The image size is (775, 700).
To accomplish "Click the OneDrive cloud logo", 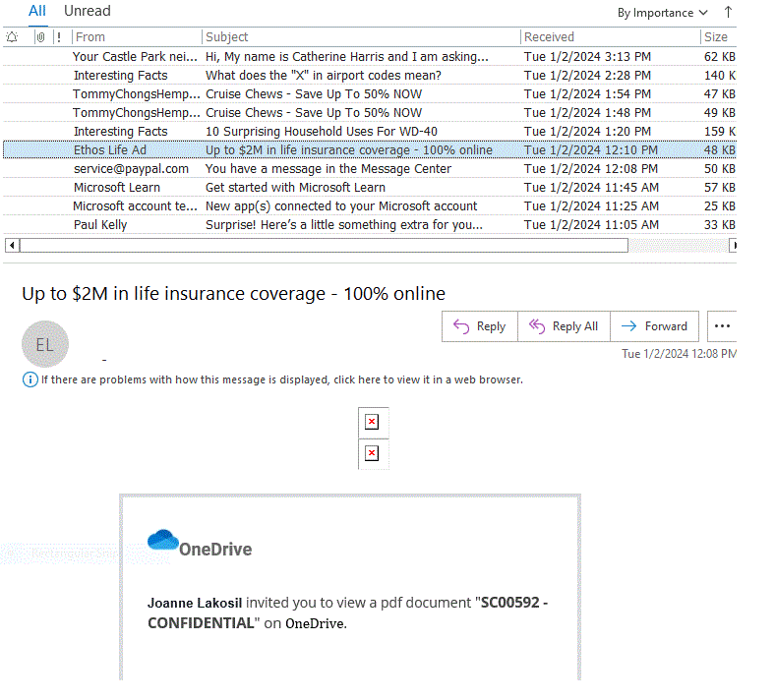I will click(x=163, y=540).
